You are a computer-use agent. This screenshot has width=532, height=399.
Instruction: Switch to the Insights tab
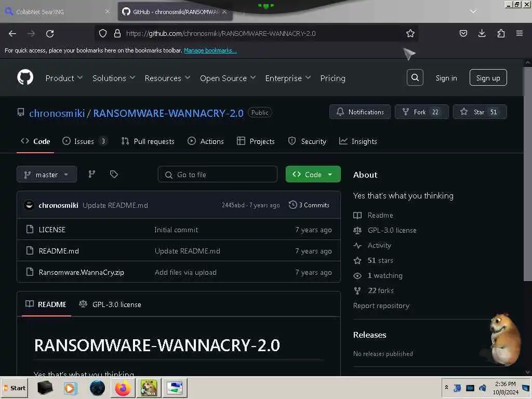tap(358, 141)
